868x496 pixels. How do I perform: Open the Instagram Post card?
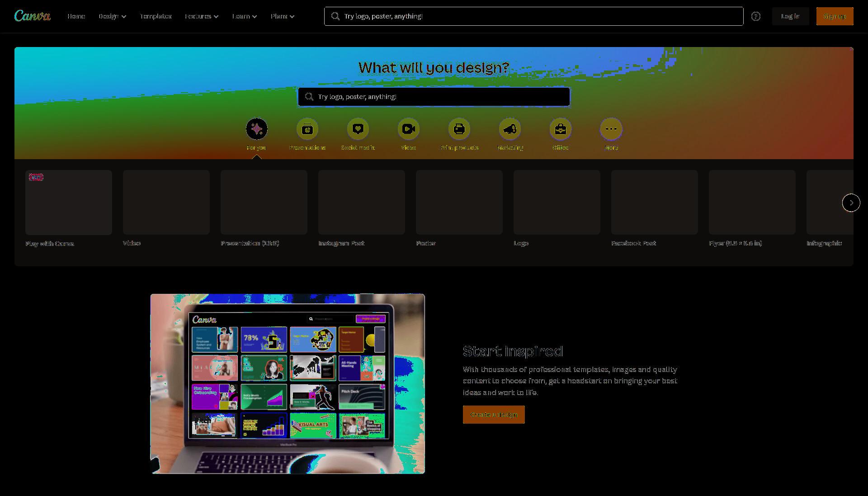[x=362, y=208]
